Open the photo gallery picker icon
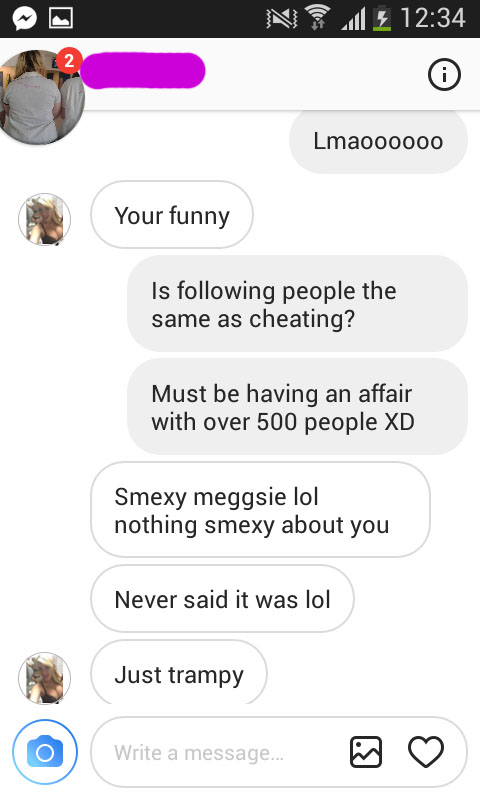Image resolution: width=480 pixels, height=800 pixels. [x=366, y=752]
